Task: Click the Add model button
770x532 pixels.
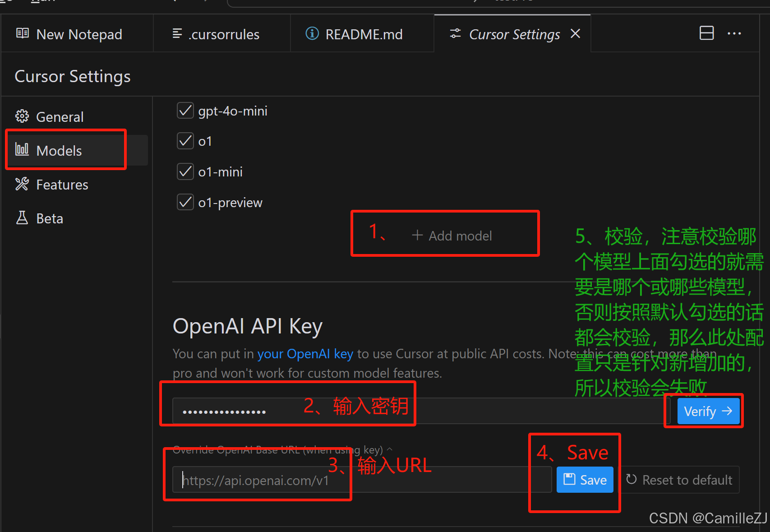Action: (x=452, y=236)
